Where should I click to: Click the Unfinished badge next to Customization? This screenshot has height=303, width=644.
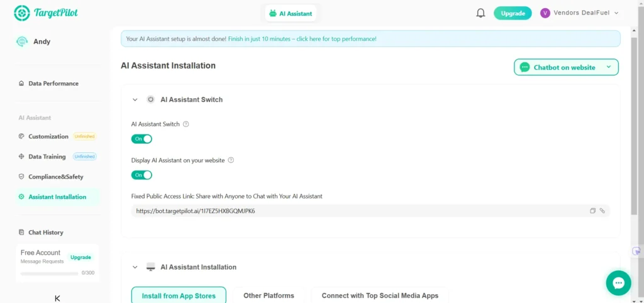tap(85, 136)
